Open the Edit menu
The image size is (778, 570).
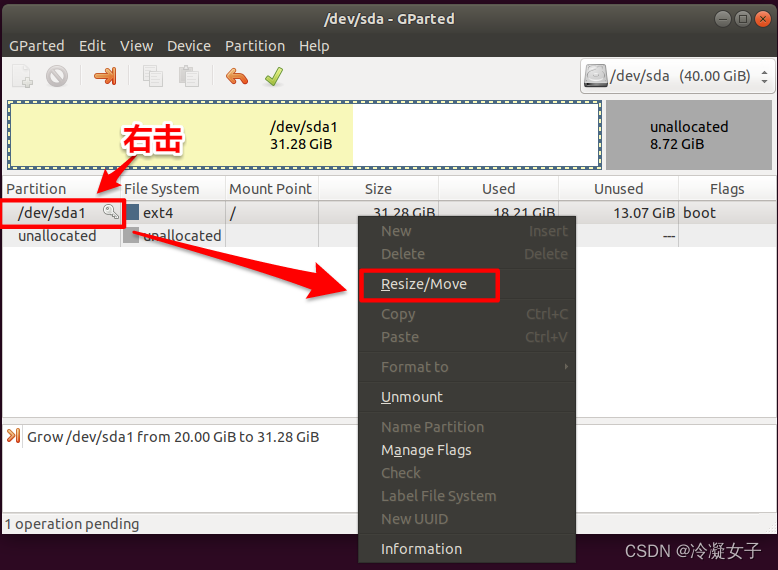coord(92,46)
